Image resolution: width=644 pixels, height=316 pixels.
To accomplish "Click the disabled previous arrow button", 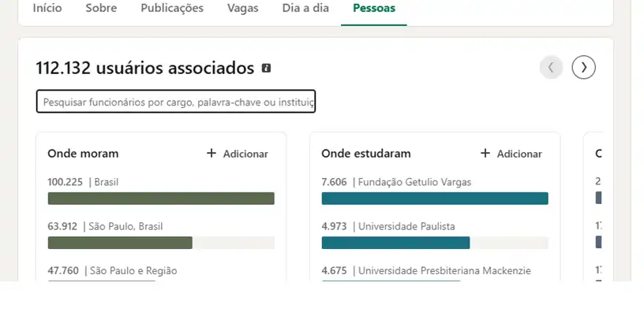I will click(x=551, y=67).
